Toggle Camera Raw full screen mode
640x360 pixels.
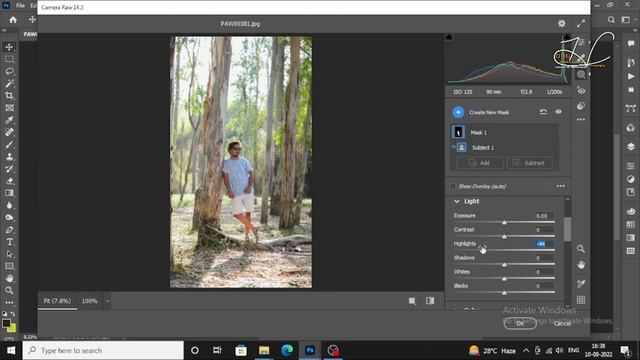pos(581,24)
